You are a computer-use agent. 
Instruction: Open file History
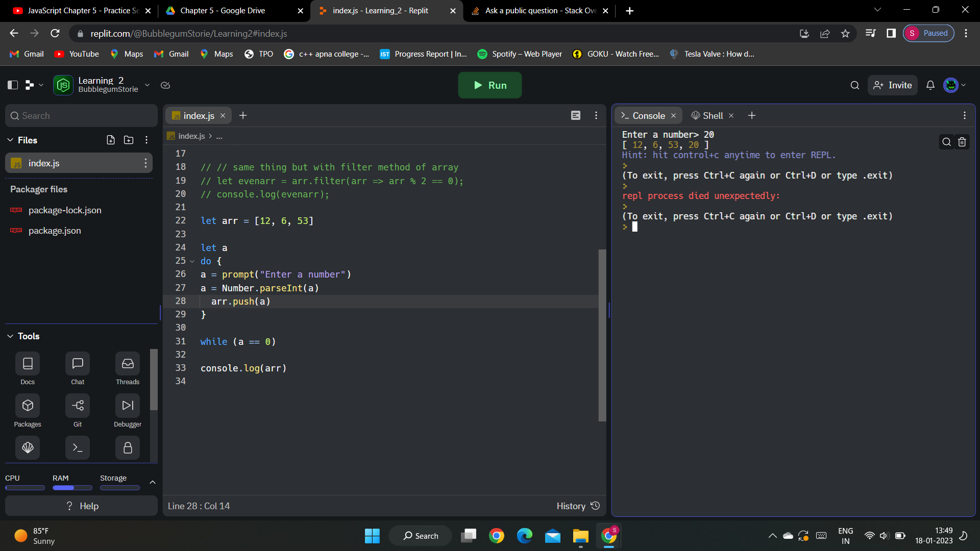(578, 506)
